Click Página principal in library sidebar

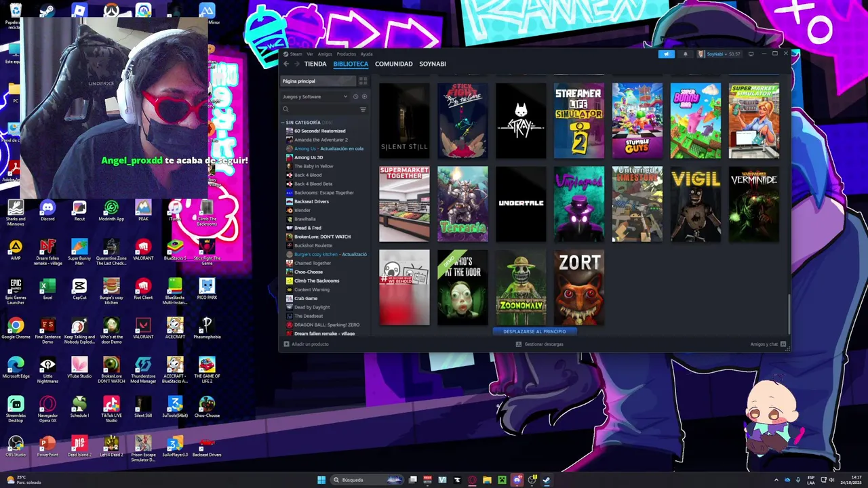tap(318, 81)
